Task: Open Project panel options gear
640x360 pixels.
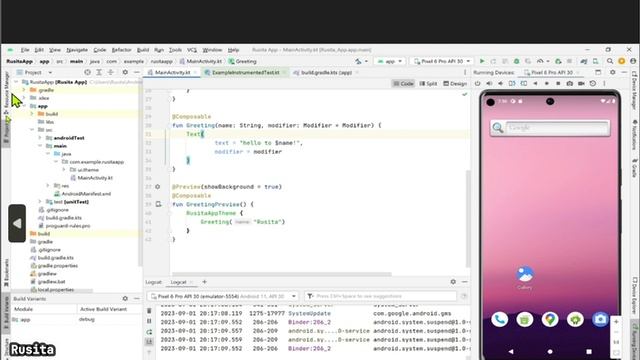Action: coord(125,72)
